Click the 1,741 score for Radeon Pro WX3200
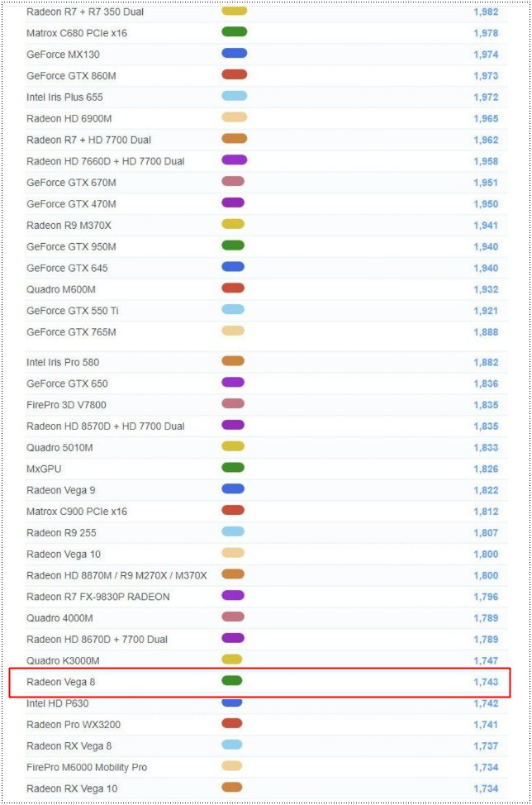532x805 pixels. pos(486,725)
